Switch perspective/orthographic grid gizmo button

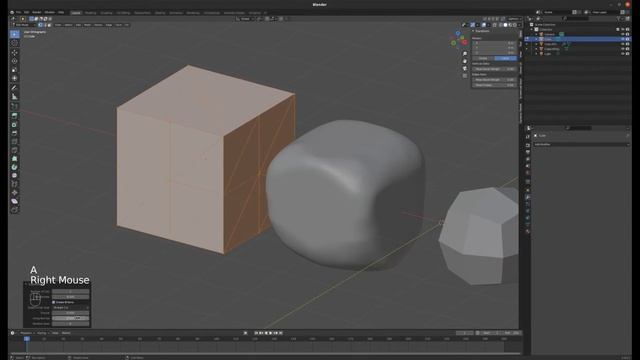pos(465,76)
